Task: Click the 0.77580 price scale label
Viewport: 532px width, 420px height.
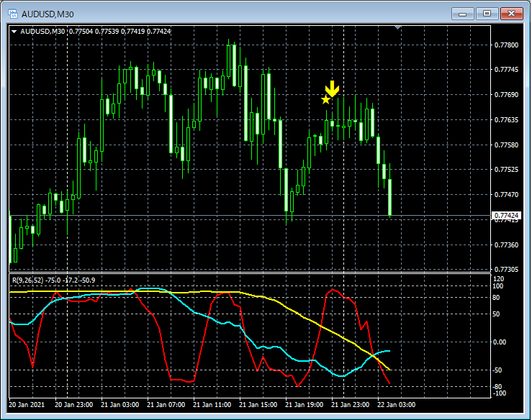Action: click(x=505, y=145)
